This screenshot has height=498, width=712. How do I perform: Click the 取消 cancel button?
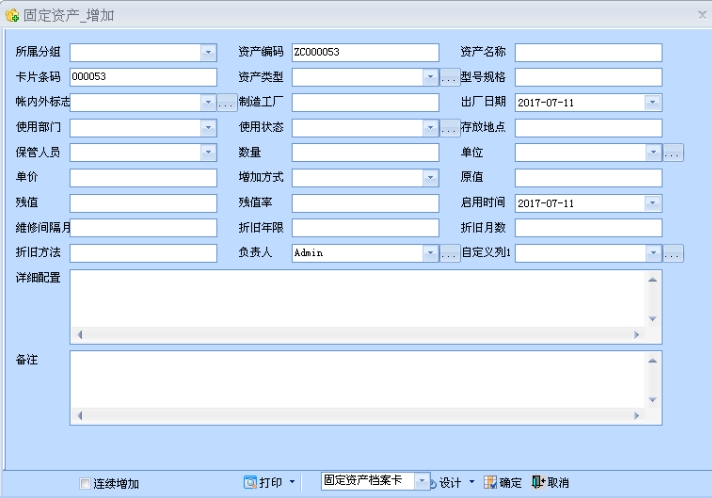click(x=550, y=483)
